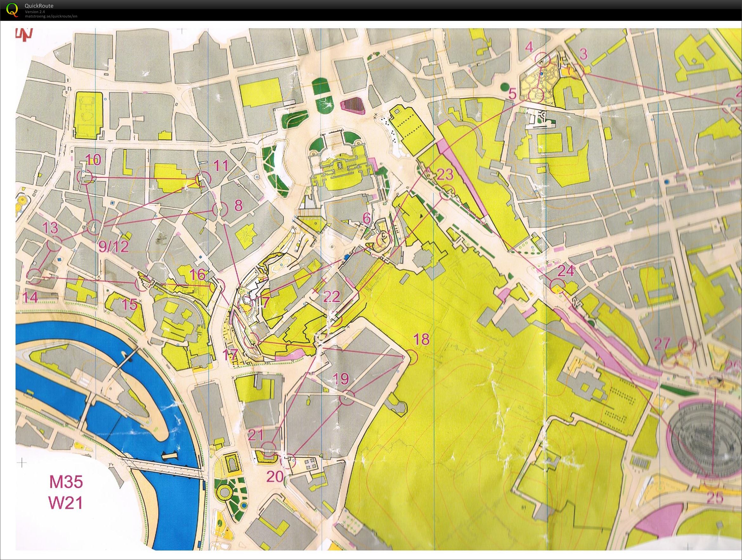
Task: Click control number 11 label
Action: point(221,165)
